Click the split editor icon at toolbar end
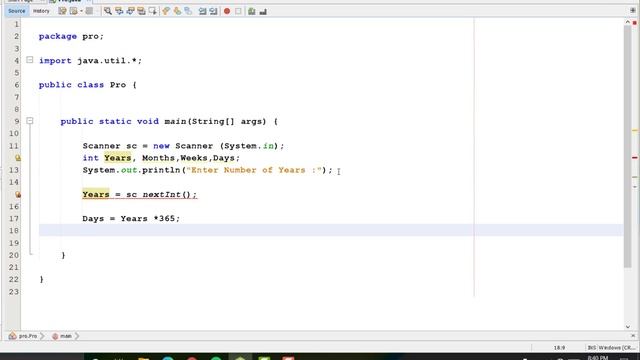640x360 pixels. coord(633,11)
